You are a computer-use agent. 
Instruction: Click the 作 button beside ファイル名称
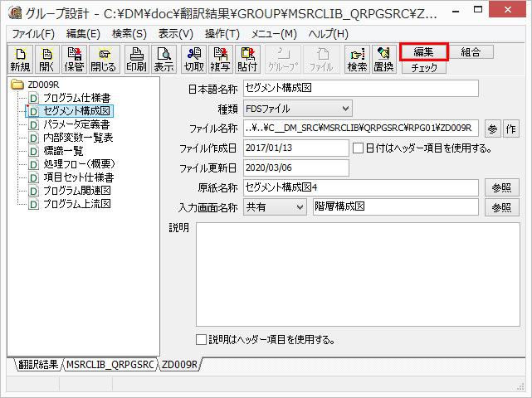coord(511,129)
